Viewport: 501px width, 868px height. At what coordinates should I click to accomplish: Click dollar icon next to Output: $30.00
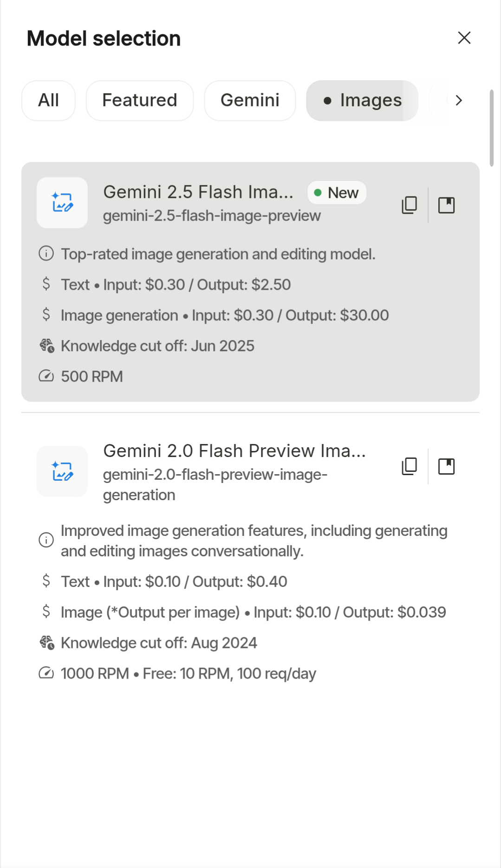click(46, 314)
